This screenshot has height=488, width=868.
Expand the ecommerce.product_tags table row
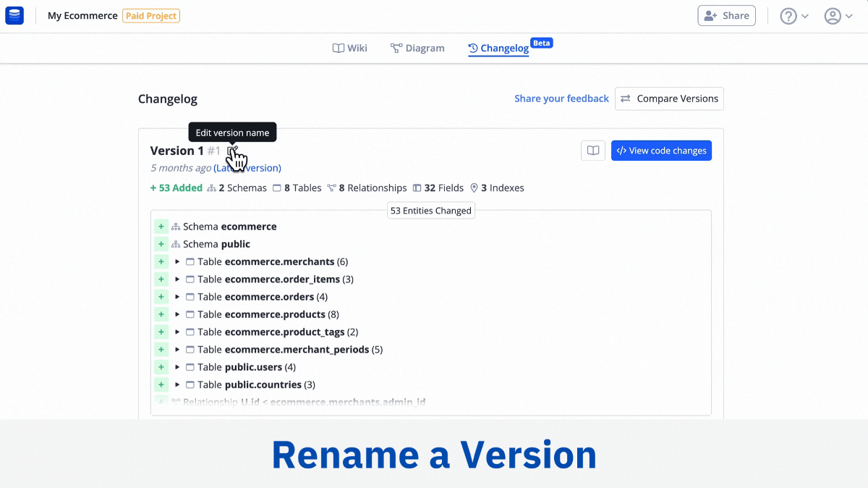point(177,332)
